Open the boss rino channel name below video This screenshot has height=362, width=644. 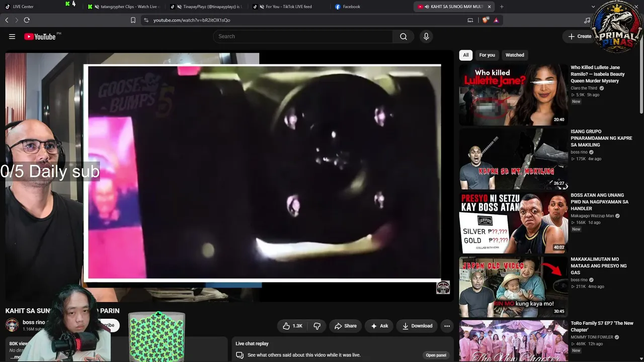coord(34,322)
